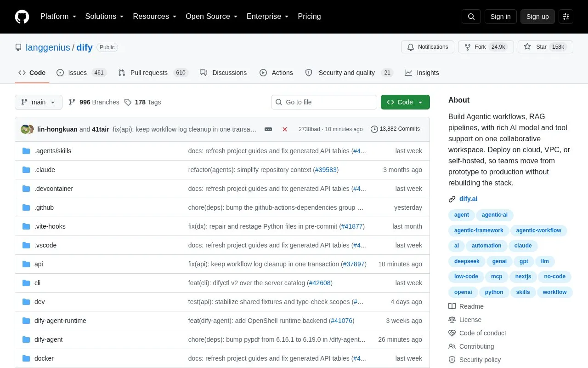The height and width of the screenshot is (368, 588).
Task: Open the dify-agent-runtime folder
Action: 60,321
